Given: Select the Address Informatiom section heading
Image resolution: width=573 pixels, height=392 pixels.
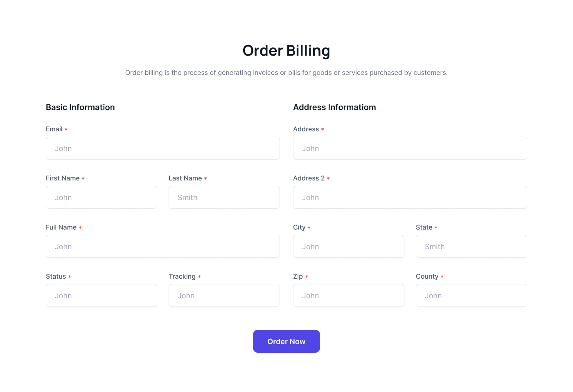Looking at the screenshot, I should [334, 107].
